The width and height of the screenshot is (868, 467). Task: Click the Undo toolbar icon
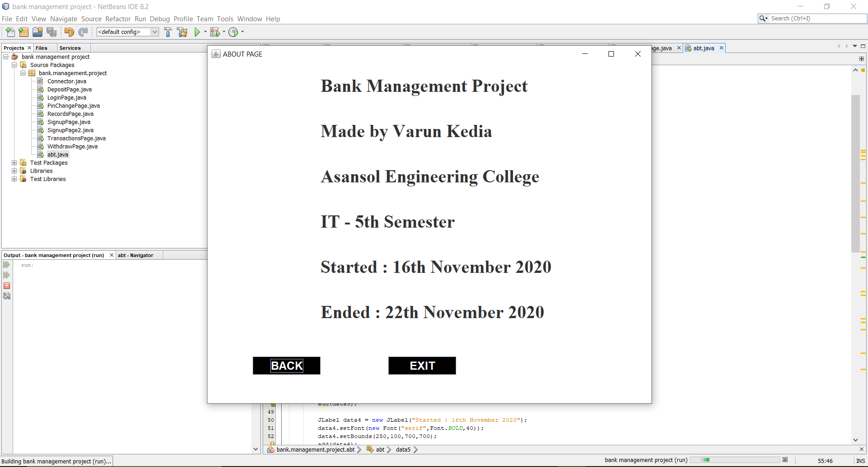pyautogui.click(x=69, y=32)
